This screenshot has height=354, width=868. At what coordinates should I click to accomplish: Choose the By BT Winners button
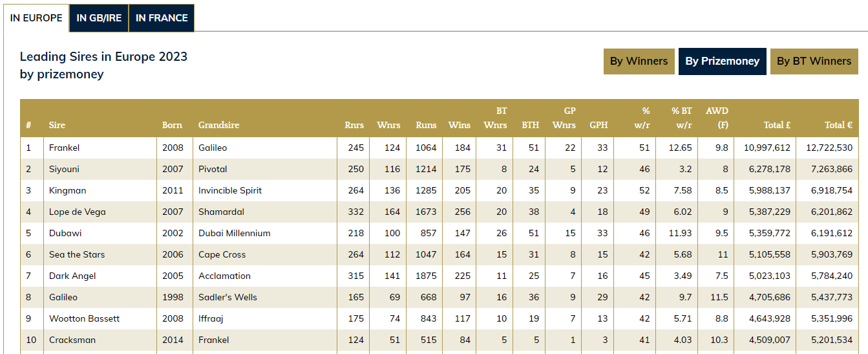814,61
